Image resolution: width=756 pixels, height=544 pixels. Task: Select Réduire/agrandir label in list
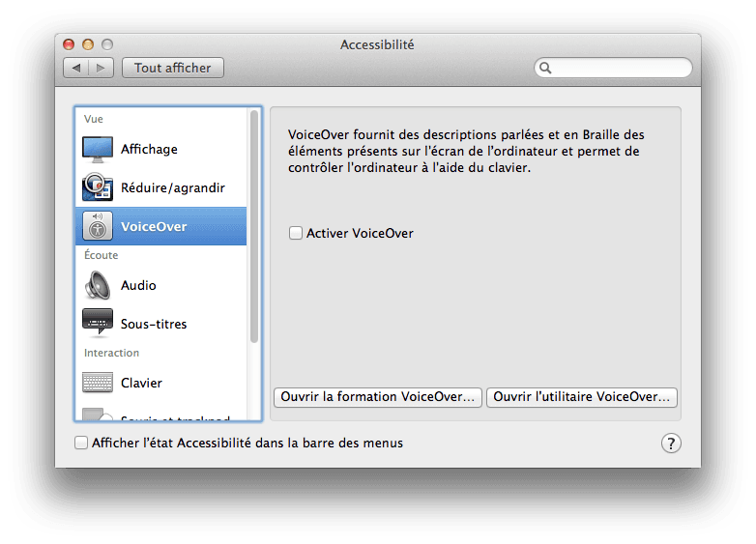point(173,187)
